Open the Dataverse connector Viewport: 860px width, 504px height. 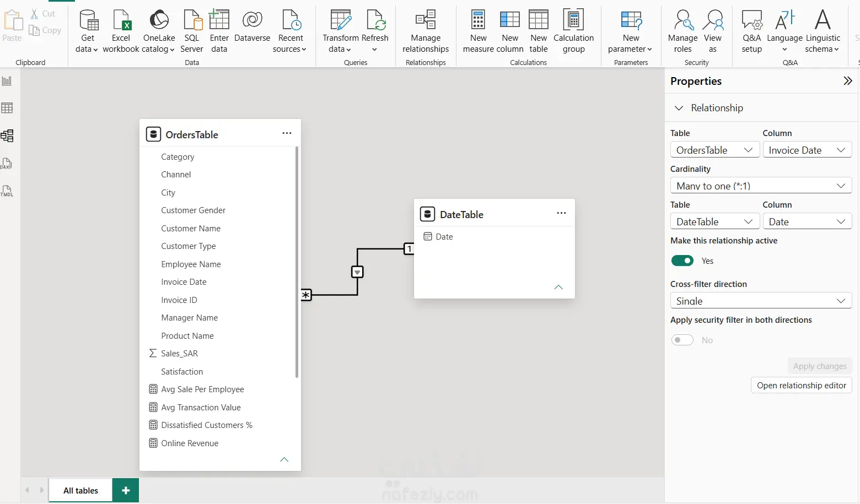[x=252, y=26]
